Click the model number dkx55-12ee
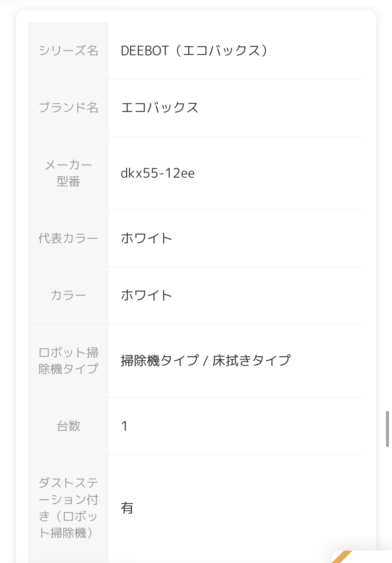Screen dimensions: 392x563 tap(157, 173)
